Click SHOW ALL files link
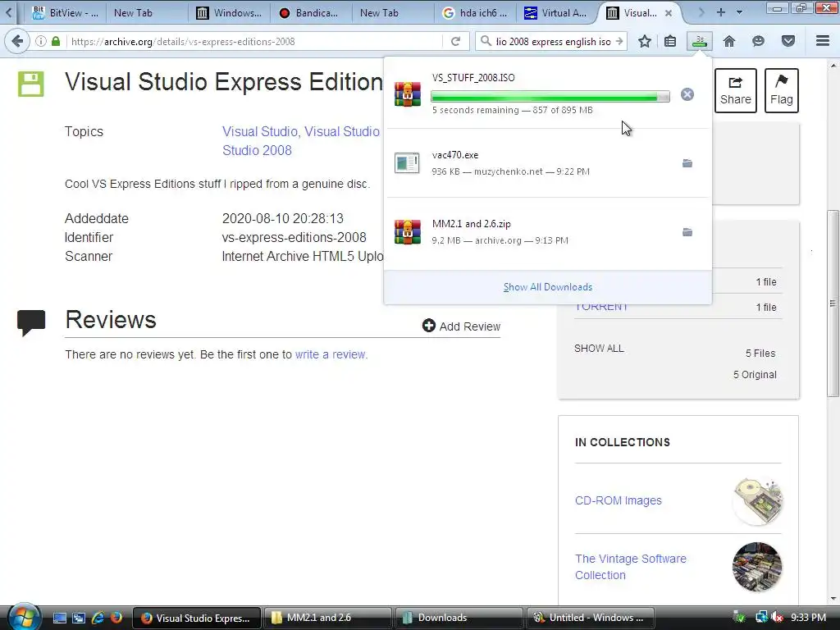840x630 pixels. 599,349
